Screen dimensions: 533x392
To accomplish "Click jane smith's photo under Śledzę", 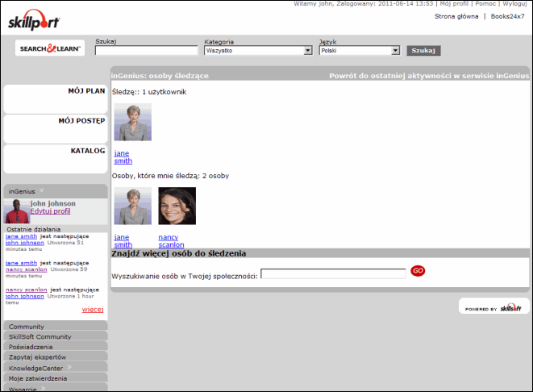I will click(132, 123).
